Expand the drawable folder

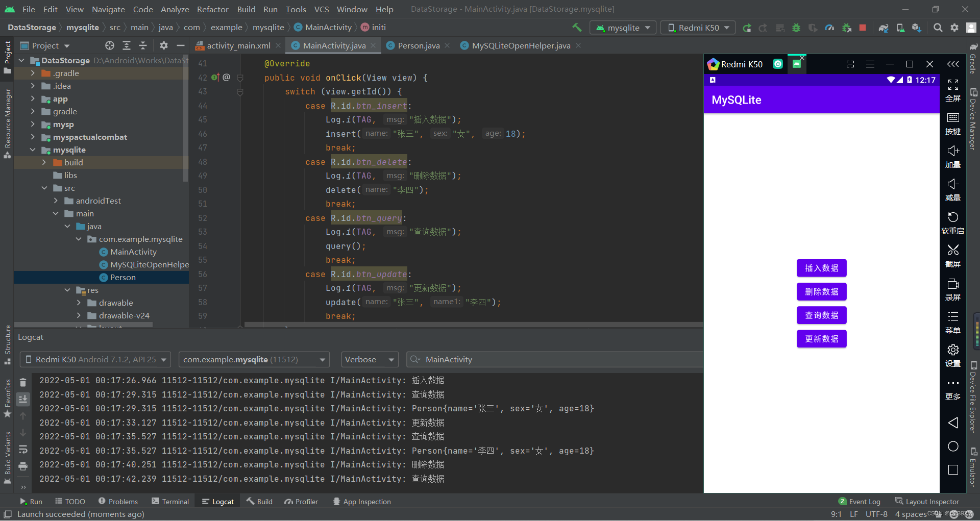click(79, 303)
